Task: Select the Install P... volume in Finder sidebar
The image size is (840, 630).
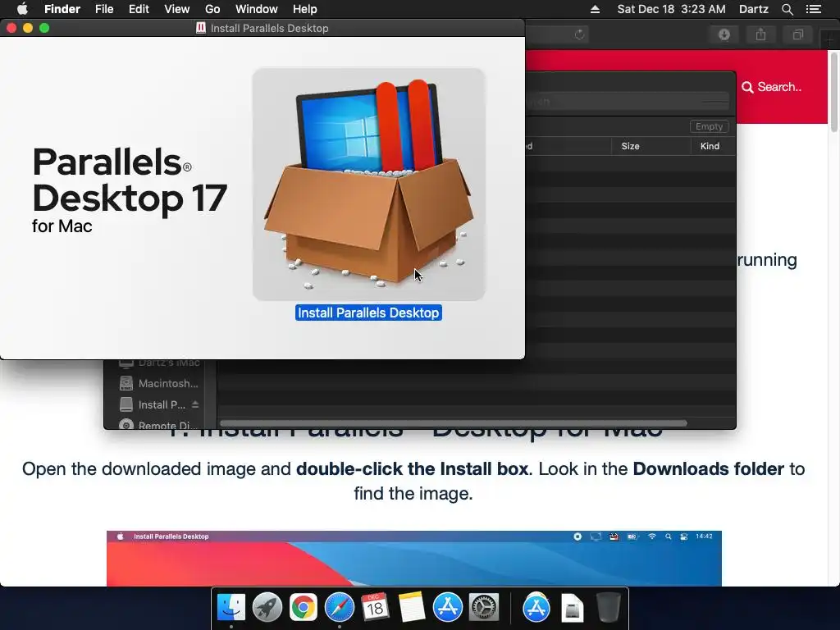Action: 153,405
